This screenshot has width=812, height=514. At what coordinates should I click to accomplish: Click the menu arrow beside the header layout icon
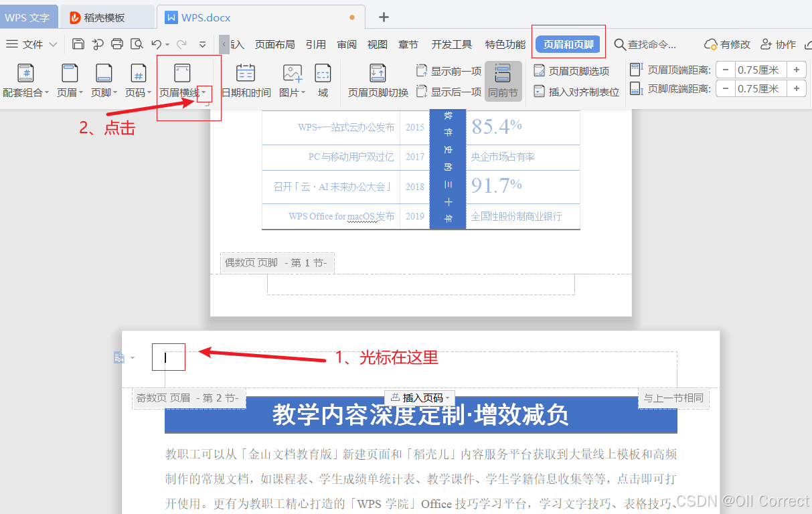(133, 358)
